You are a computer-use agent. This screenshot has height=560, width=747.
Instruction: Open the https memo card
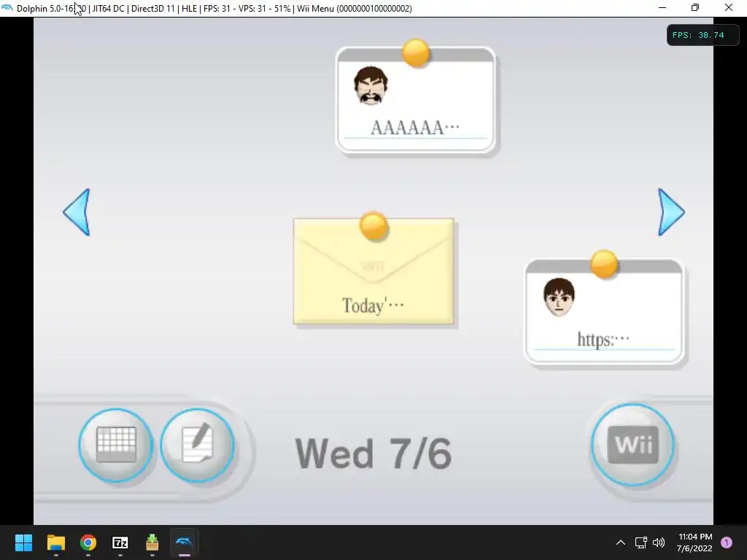[x=604, y=311]
